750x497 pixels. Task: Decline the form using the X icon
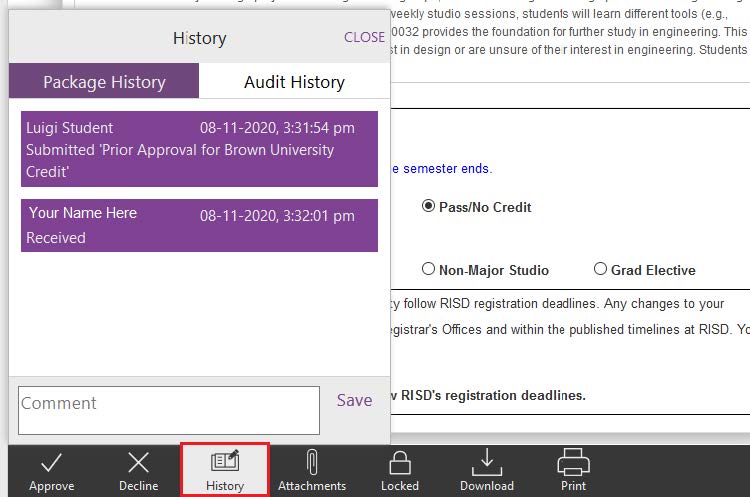pyautogui.click(x=139, y=463)
